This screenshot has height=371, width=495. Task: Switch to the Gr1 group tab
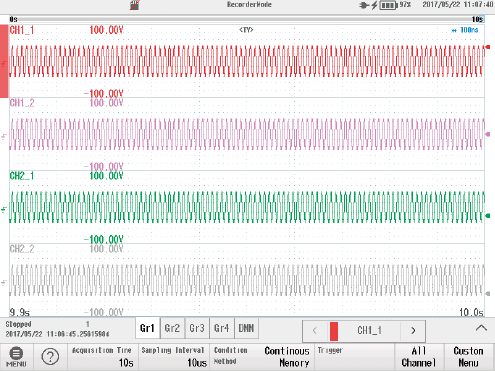click(147, 328)
